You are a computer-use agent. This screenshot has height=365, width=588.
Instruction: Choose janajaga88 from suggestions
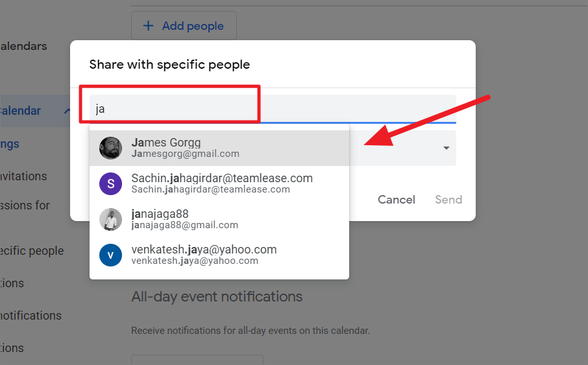(219, 219)
